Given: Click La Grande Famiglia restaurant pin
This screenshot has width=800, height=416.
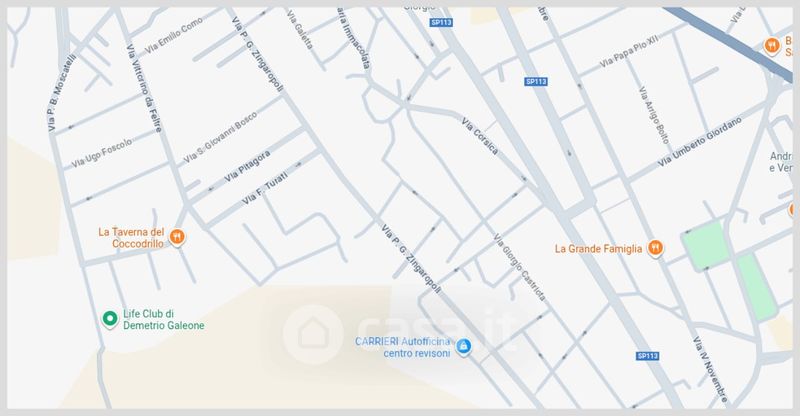Looking at the screenshot, I should (x=655, y=249).
